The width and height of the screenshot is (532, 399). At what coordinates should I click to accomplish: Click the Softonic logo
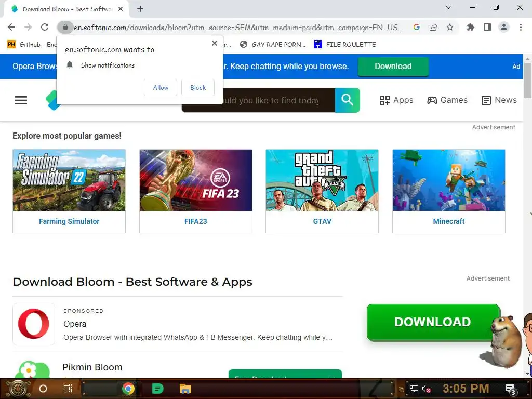pyautogui.click(x=52, y=100)
